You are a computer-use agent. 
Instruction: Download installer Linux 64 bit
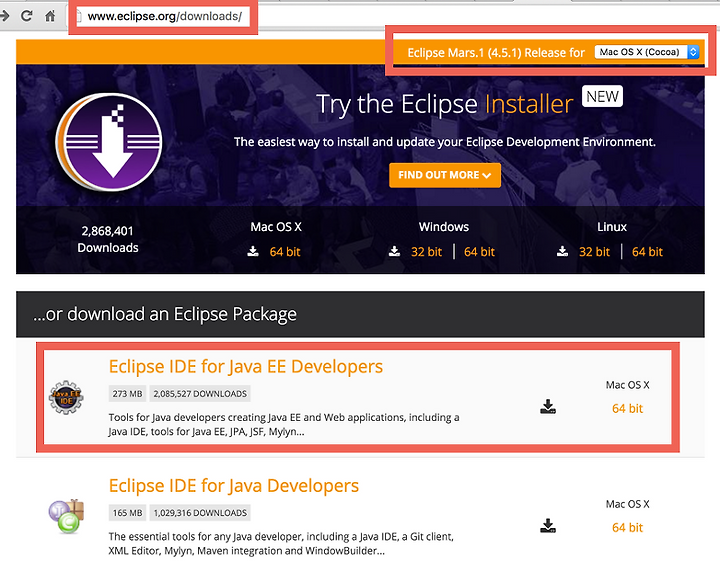pos(647,252)
